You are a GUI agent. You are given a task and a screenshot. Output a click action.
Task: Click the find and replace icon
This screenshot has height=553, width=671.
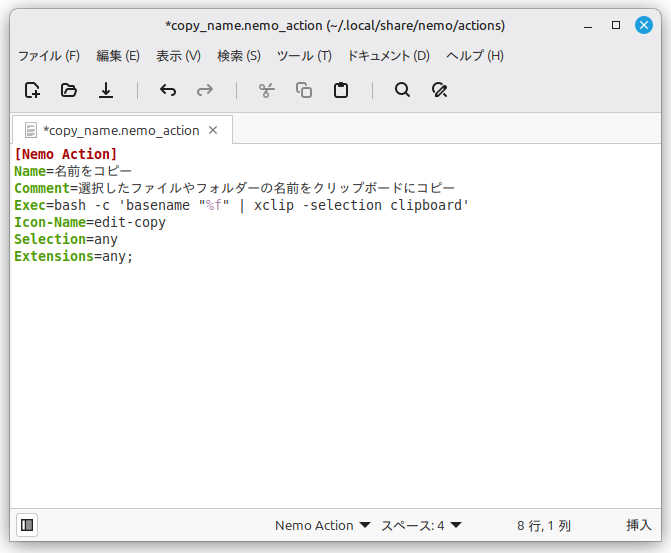(x=439, y=90)
